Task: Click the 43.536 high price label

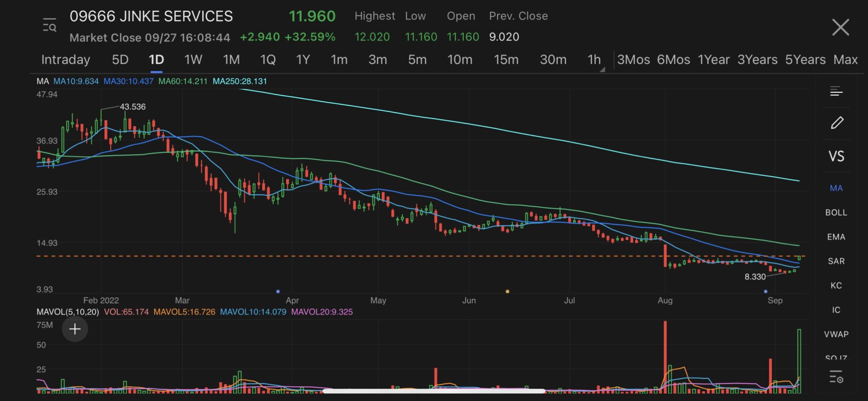Action: coord(133,107)
